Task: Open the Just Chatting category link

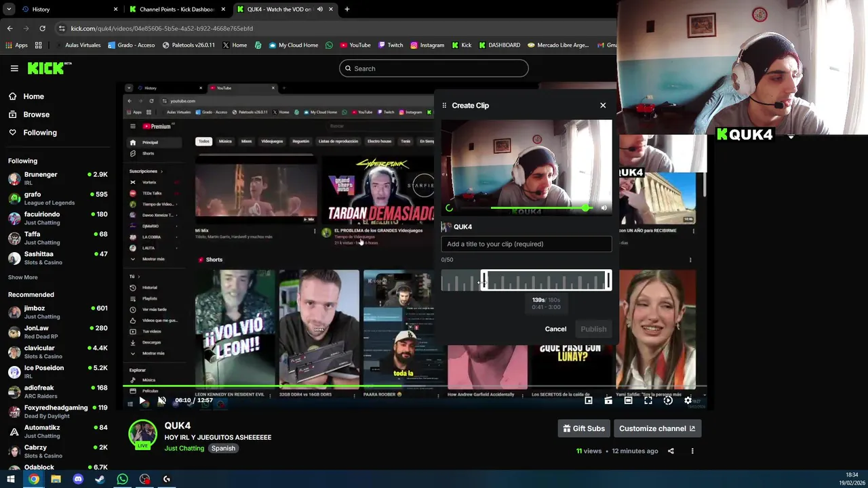Action: point(184,448)
